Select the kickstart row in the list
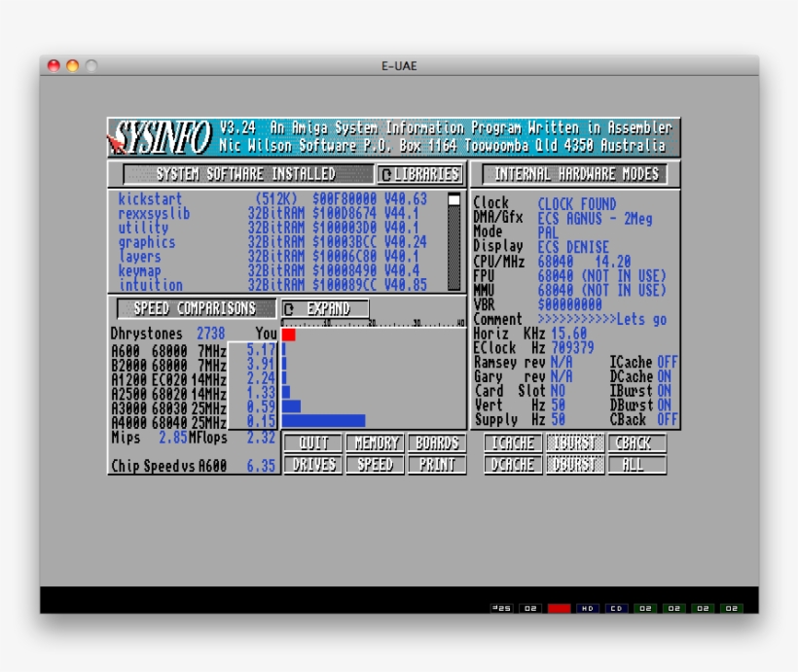This screenshot has width=798, height=672. point(272,199)
